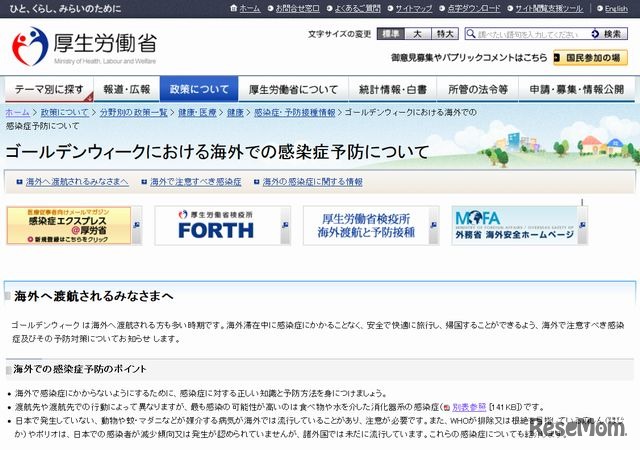Image resolution: width=640 pixels, height=450 pixels.
Task: Click 健康 in the breadcrumb
Action: (235, 112)
